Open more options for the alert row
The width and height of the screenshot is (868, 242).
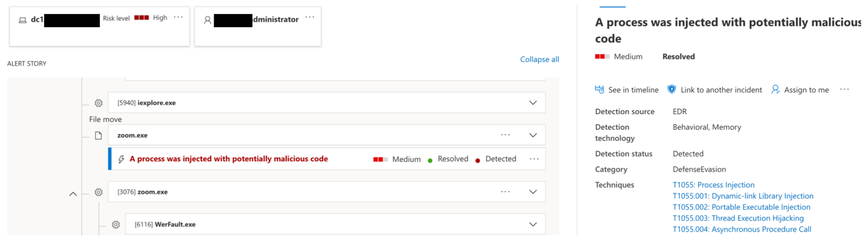click(534, 159)
